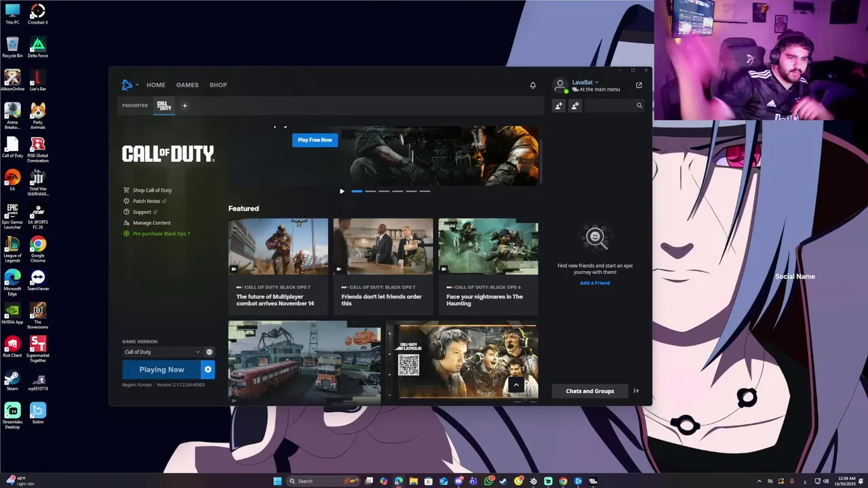
Task: Select the last carousel indicator dash
Action: pyautogui.click(x=425, y=191)
